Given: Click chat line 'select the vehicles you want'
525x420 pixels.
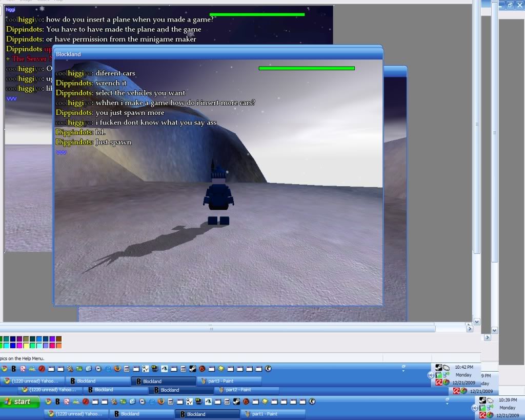Looking at the screenshot, I should (x=140, y=93).
